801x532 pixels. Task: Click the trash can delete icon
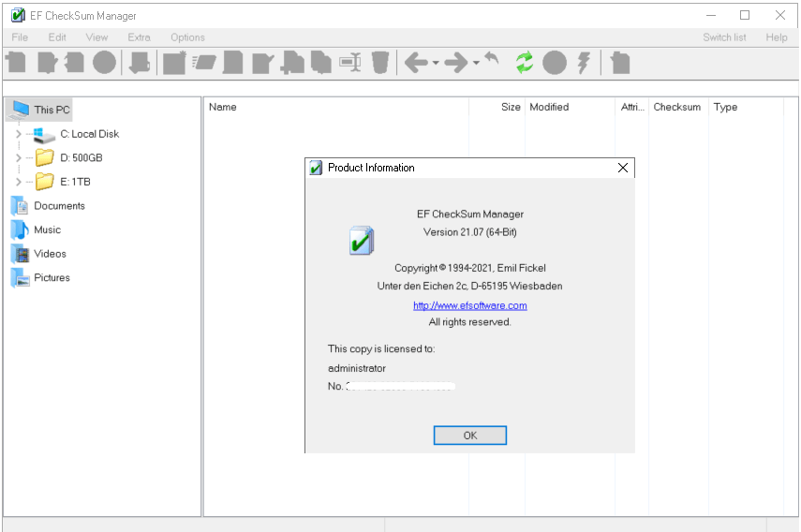coord(380,63)
